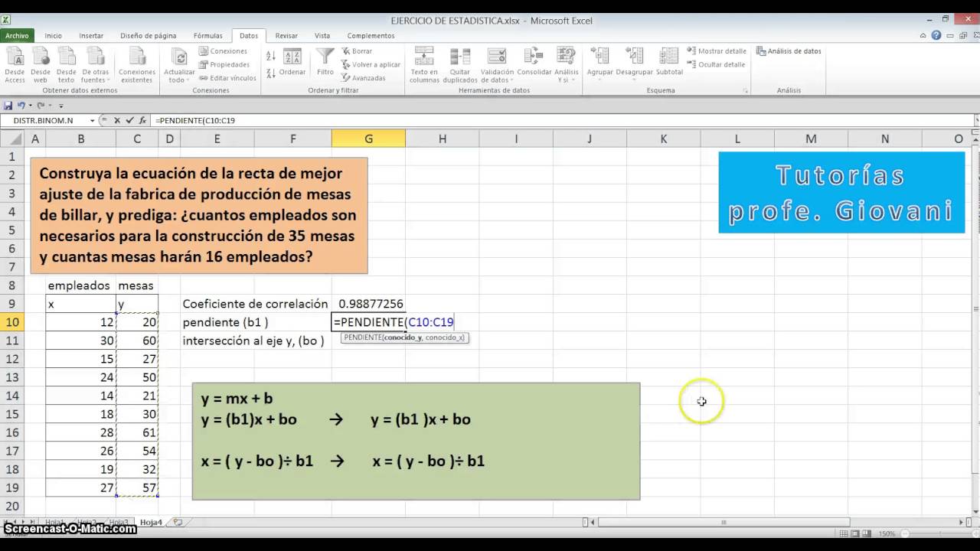Expand the formula bar chevron
This screenshot has height=551, width=980.
coord(976,120)
